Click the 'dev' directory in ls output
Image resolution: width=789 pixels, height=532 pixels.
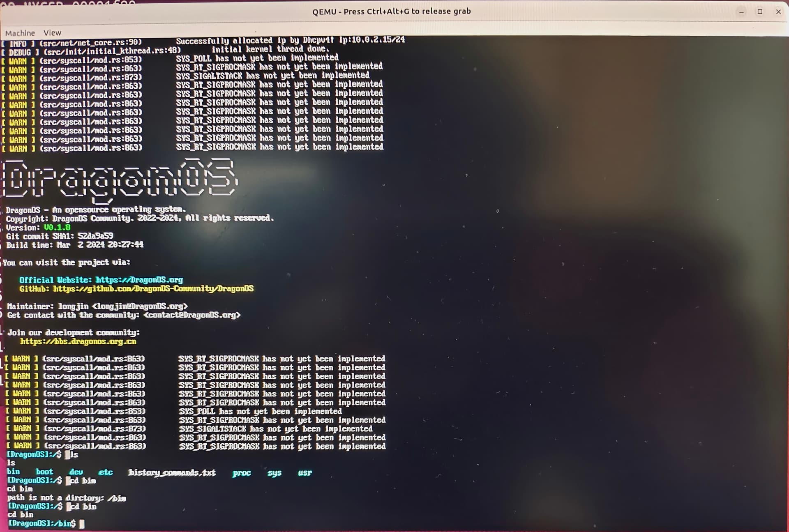(76, 472)
